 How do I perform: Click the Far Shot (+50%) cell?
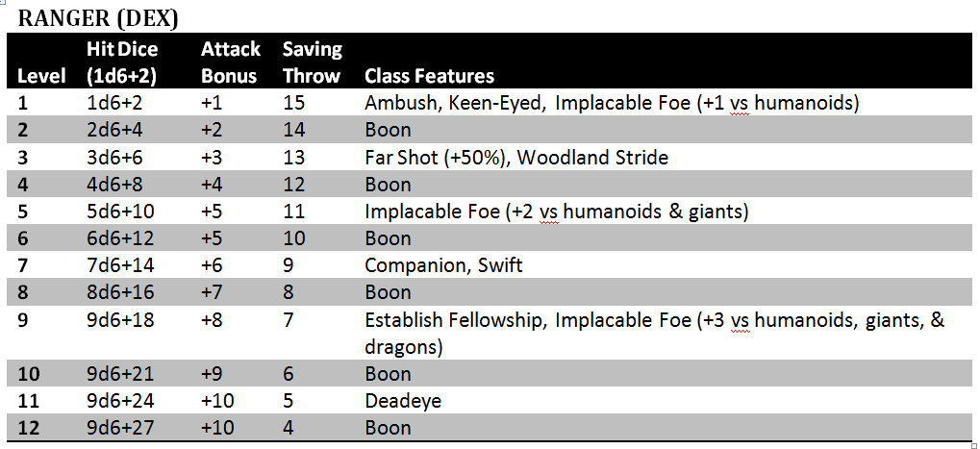pos(438,157)
